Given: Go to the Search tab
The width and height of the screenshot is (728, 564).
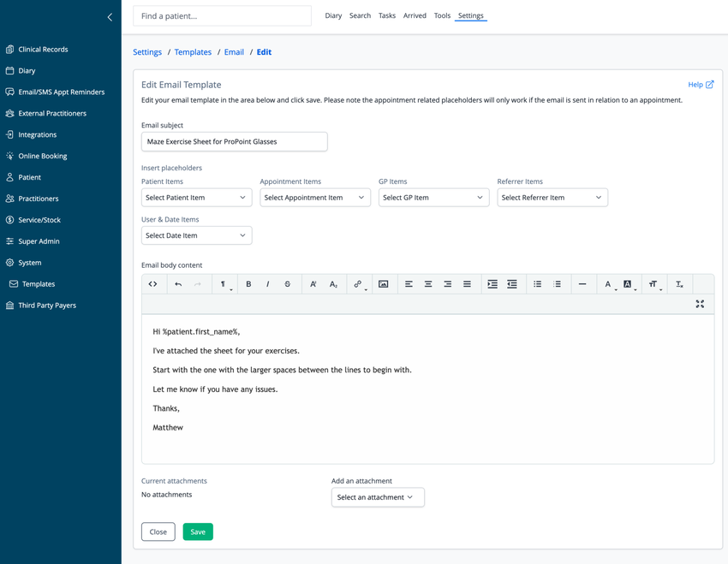Looking at the screenshot, I should point(361,15).
